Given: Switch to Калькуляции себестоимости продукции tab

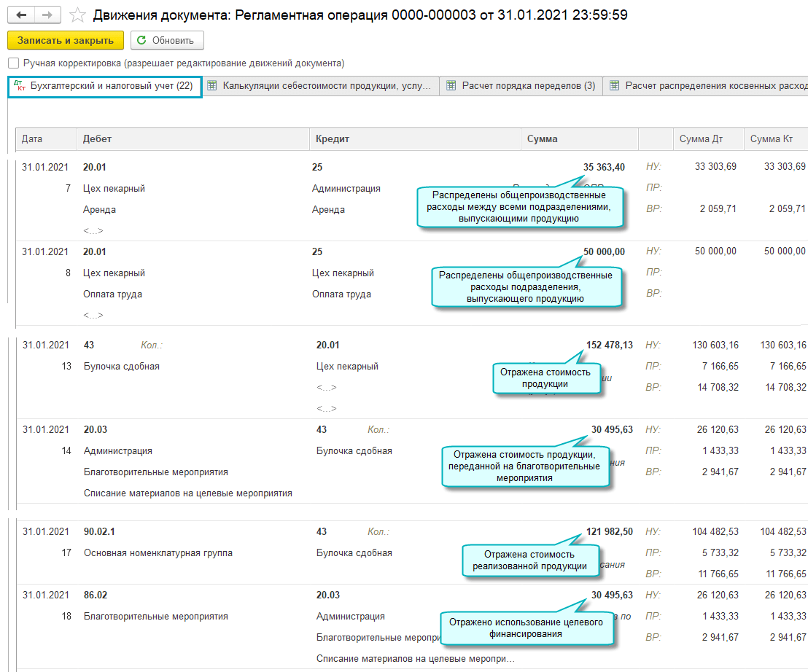Looking at the screenshot, I should click(321, 86).
